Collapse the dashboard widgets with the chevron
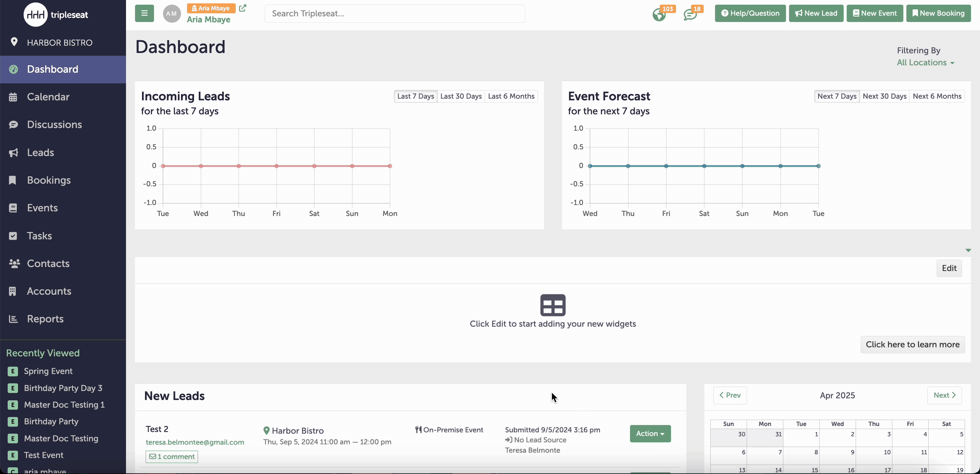 [x=969, y=250]
